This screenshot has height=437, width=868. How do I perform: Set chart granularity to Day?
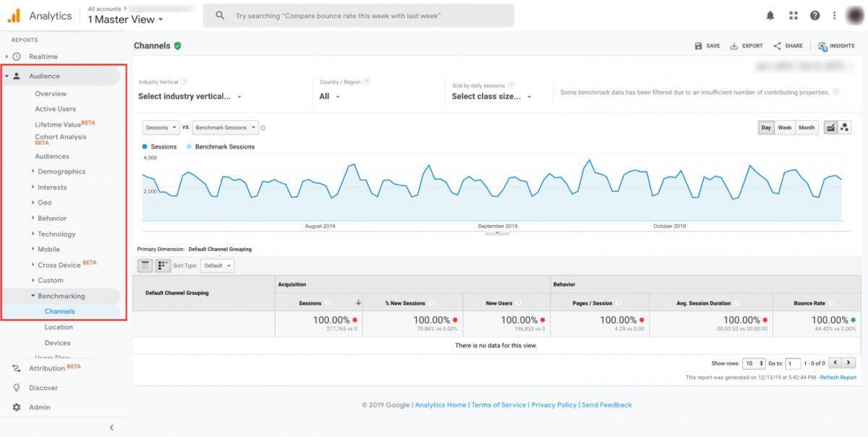point(765,127)
